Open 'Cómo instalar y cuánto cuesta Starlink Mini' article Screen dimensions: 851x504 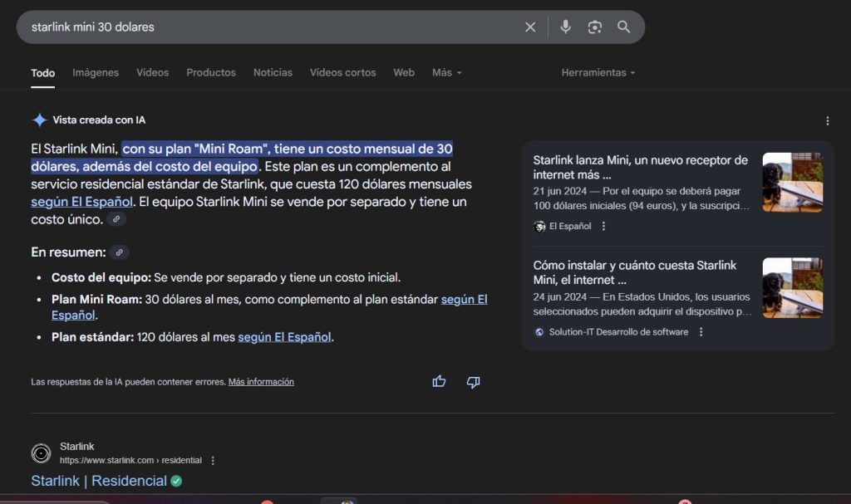[x=634, y=272]
